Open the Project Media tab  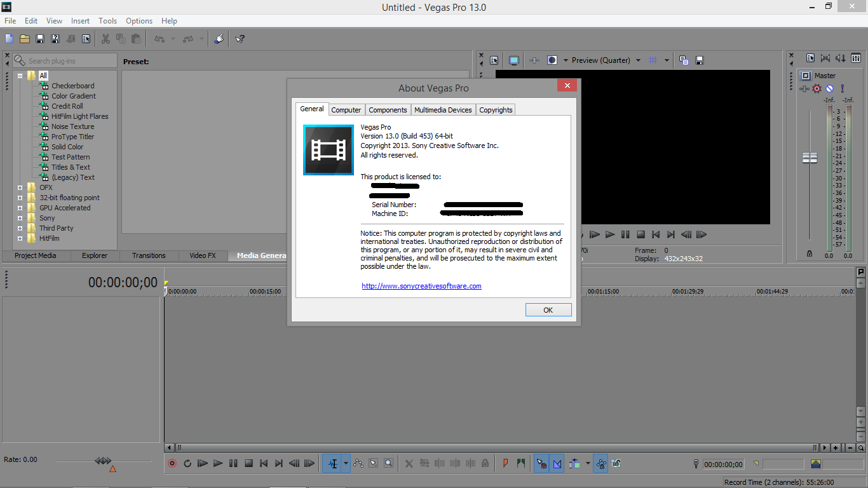tap(36, 255)
